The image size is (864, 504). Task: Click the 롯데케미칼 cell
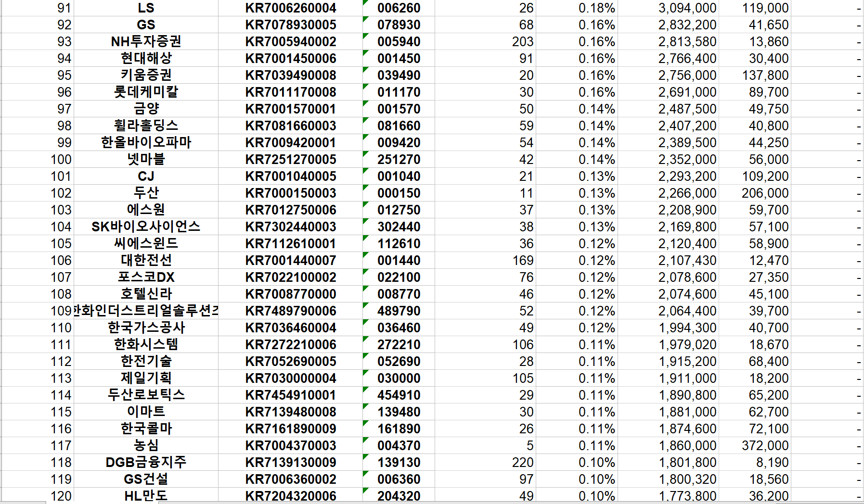[x=146, y=92]
